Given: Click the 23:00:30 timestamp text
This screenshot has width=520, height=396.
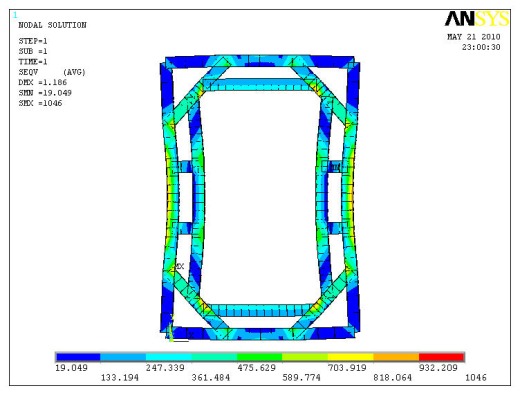Looking at the screenshot, I should pos(481,47).
